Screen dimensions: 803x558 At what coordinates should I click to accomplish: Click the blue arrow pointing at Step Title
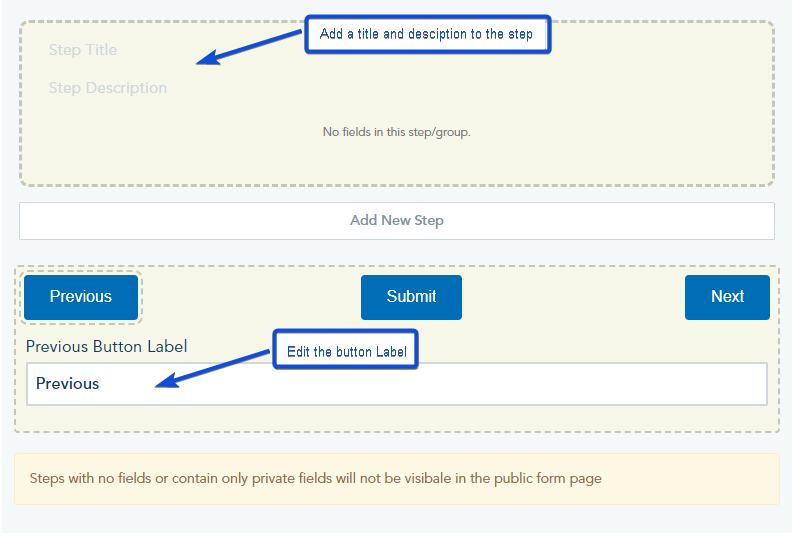click(248, 48)
